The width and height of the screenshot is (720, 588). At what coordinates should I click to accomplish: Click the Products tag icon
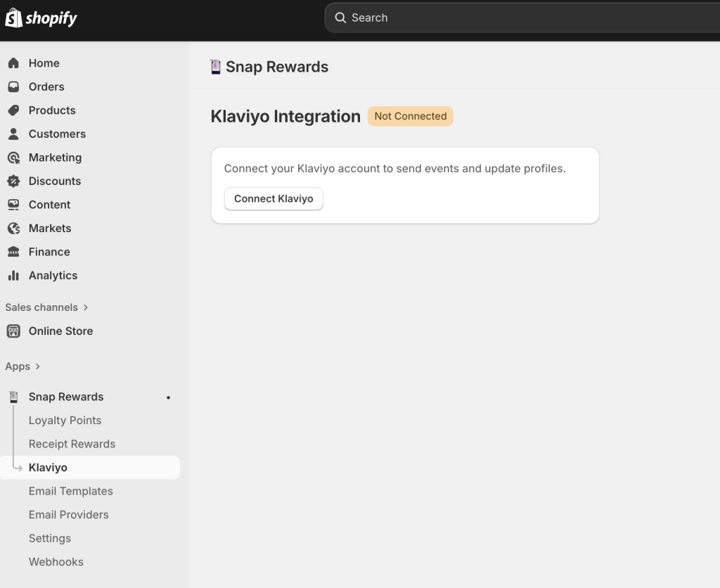point(13,110)
